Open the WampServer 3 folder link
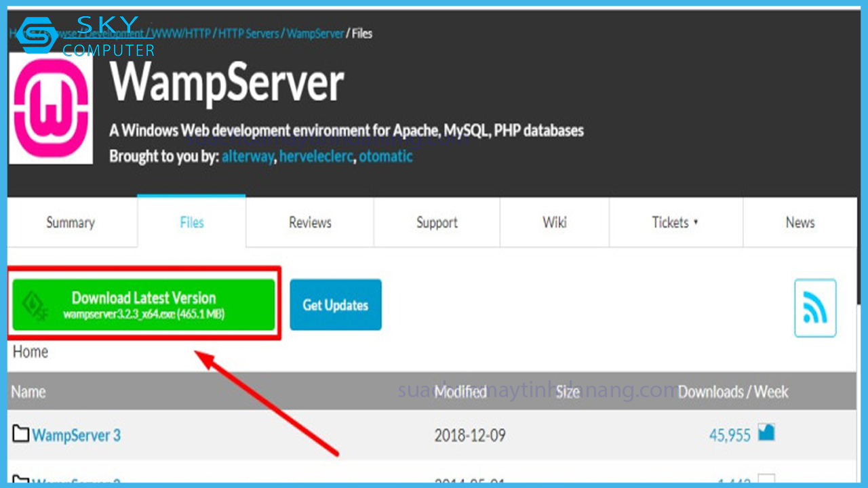This screenshot has height=488, width=868. (x=77, y=434)
